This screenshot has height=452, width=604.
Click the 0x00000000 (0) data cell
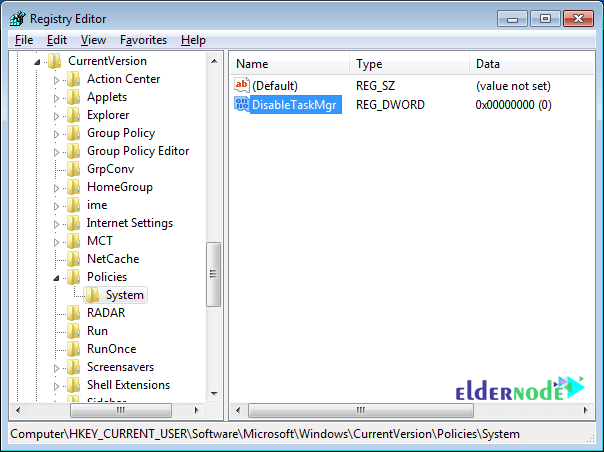(513, 104)
